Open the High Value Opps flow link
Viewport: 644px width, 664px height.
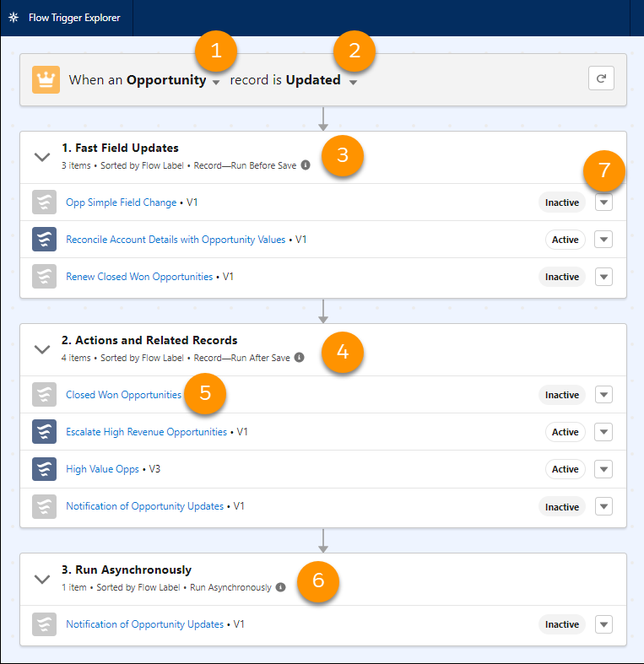coord(102,469)
